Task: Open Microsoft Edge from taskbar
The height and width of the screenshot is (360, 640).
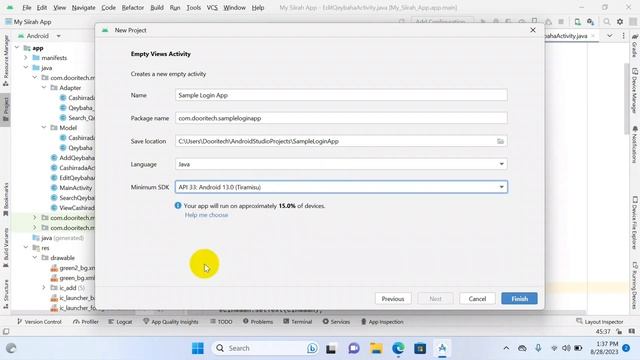Action: pyautogui.click(x=398, y=348)
